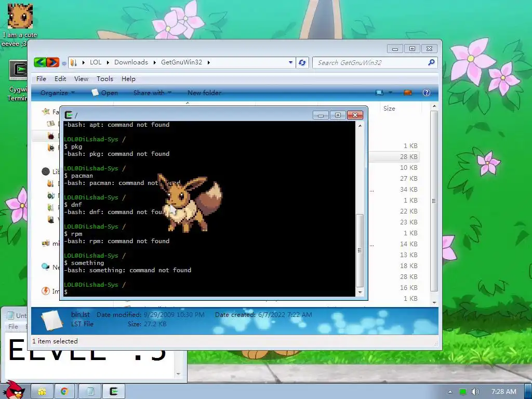The image size is (532, 399).
Task: Refresh the GetGnuWin32 folder view
Action: click(302, 62)
